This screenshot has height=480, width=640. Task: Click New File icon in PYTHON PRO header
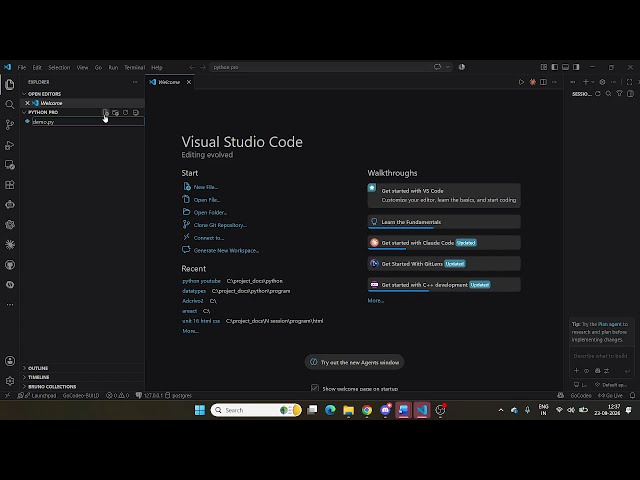click(x=106, y=113)
